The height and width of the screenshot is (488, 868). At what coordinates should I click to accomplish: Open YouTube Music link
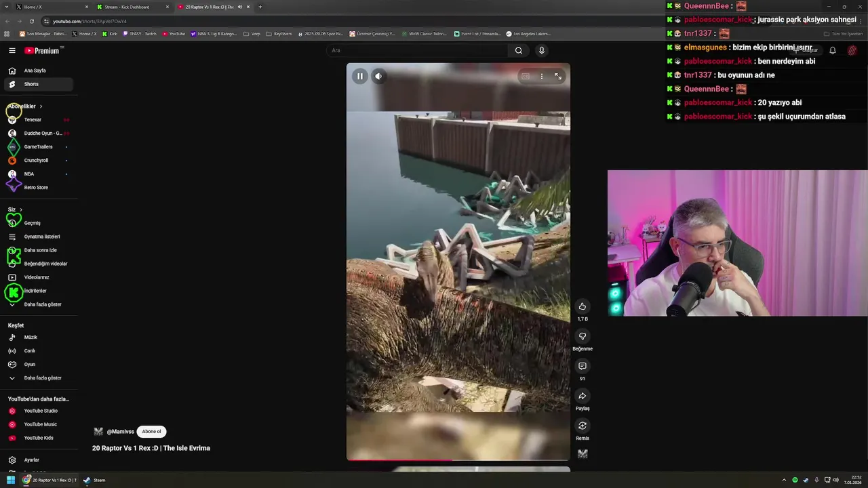tap(38, 424)
